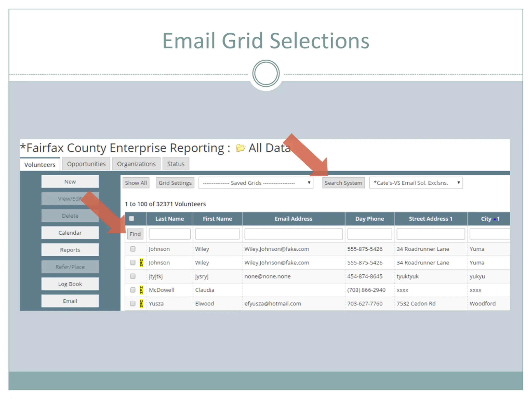Click the Delete button
The height and width of the screenshot is (399, 532).
click(x=70, y=216)
